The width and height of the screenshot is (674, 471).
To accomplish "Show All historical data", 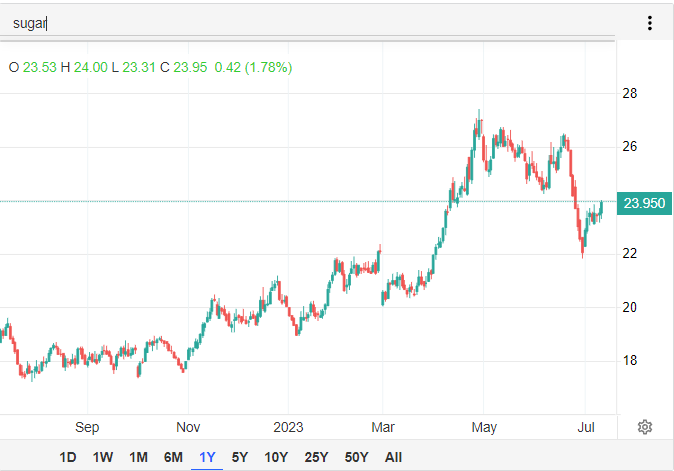I will coord(393,457).
